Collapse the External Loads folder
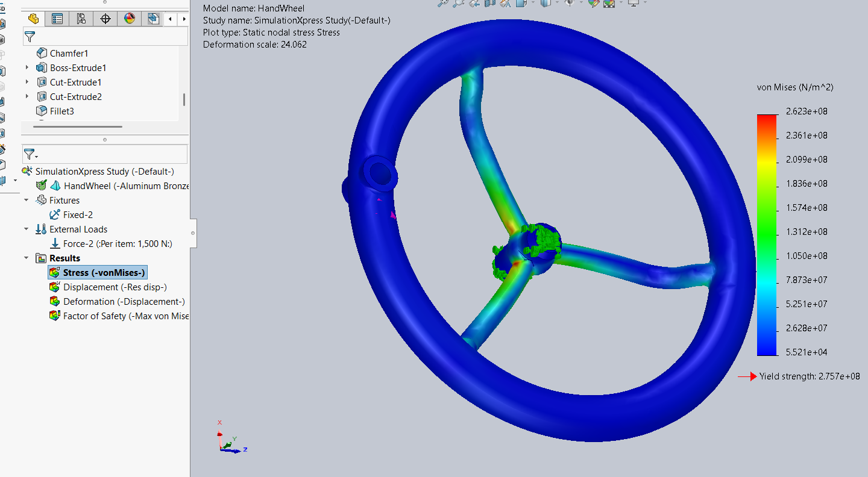Image resolution: width=868 pixels, height=477 pixels. [x=27, y=229]
